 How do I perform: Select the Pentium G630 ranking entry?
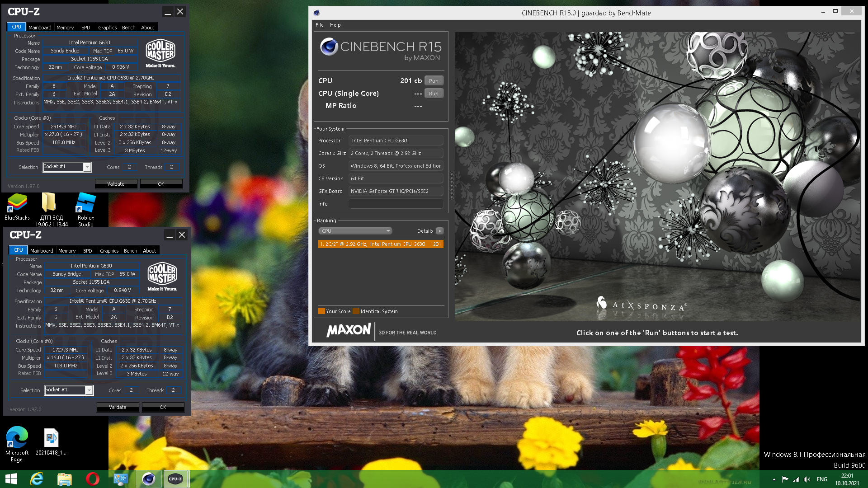point(381,244)
